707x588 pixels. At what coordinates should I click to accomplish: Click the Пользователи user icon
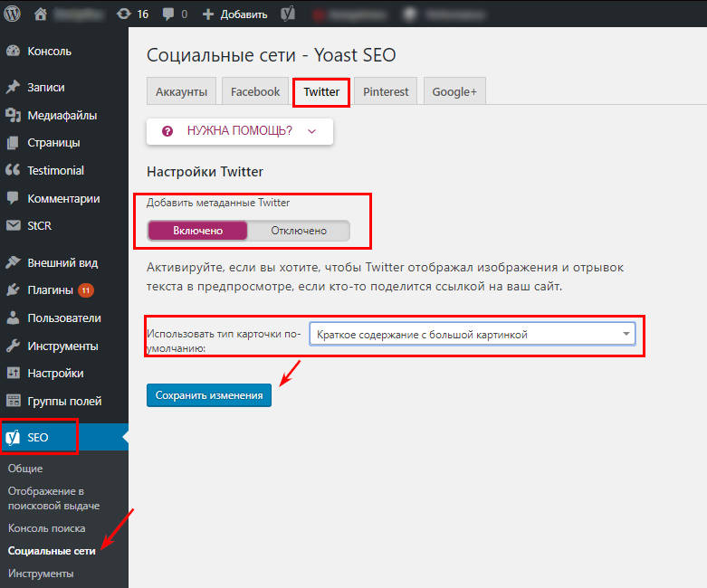click(x=13, y=318)
